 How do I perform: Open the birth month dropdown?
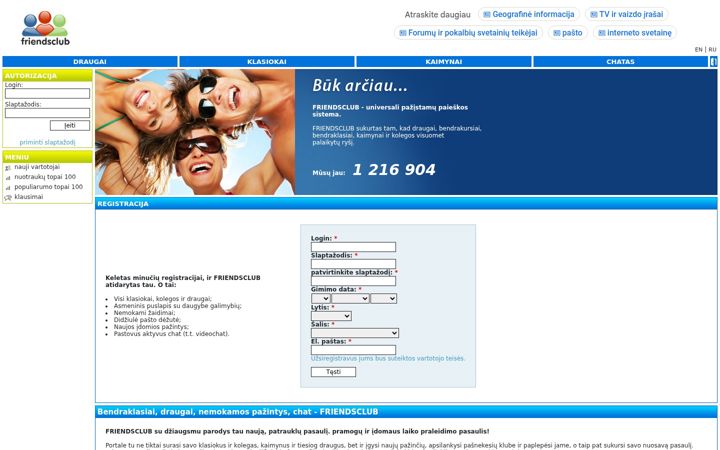350,298
